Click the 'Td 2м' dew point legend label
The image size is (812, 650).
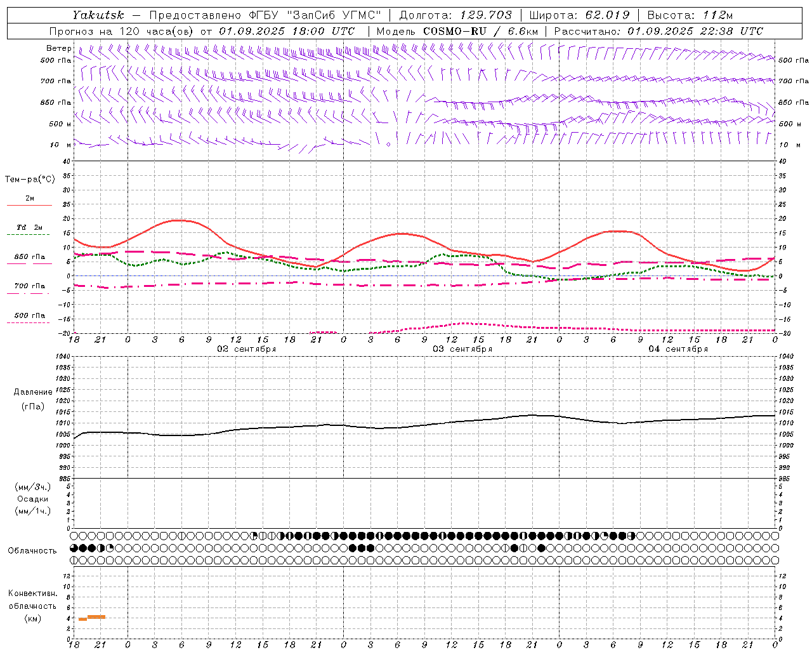point(30,227)
